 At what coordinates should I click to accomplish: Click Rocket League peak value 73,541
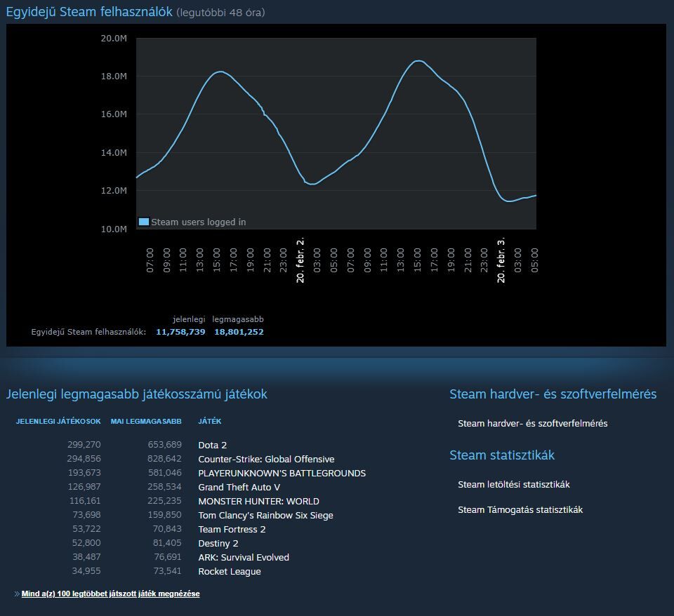click(x=167, y=571)
